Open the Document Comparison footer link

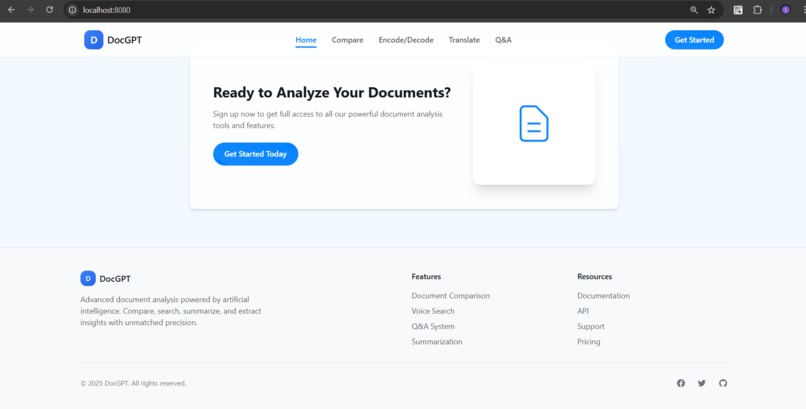(x=451, y=296)
